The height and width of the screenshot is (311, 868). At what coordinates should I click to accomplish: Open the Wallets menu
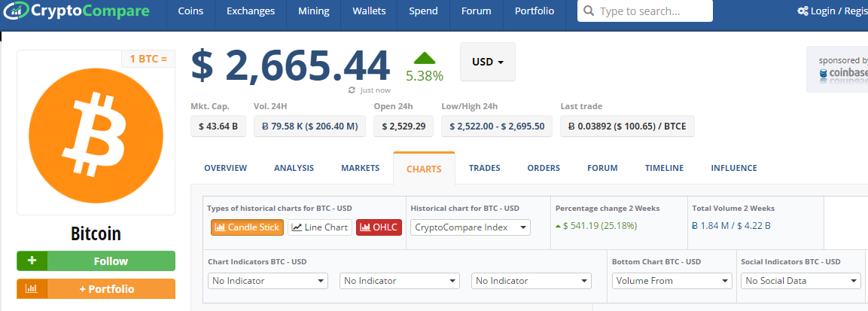point(369,11)
